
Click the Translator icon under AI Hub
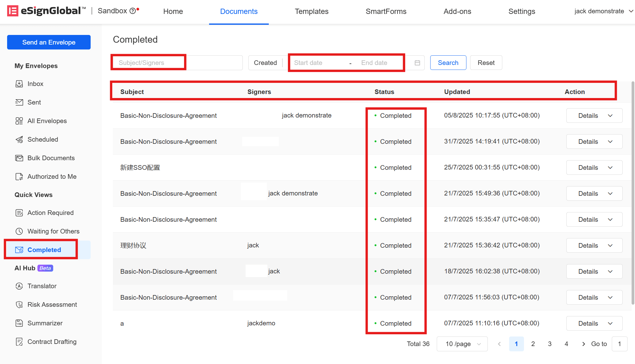(19, 286)
